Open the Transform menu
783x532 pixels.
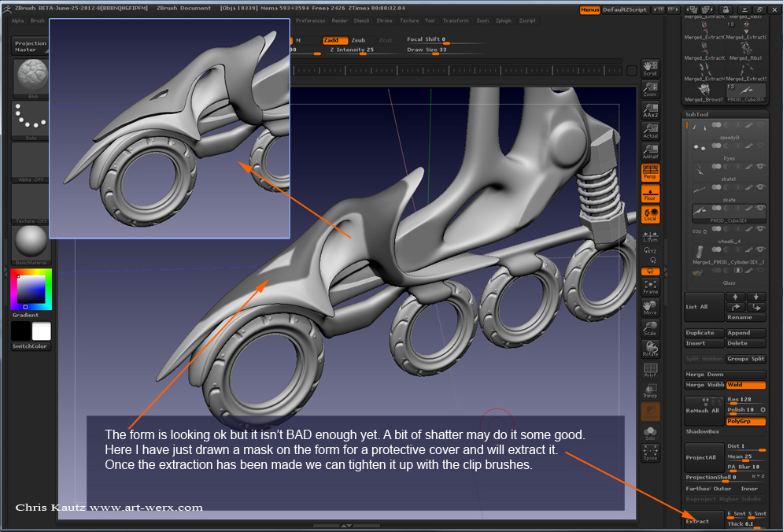click(x=456, y=21)
